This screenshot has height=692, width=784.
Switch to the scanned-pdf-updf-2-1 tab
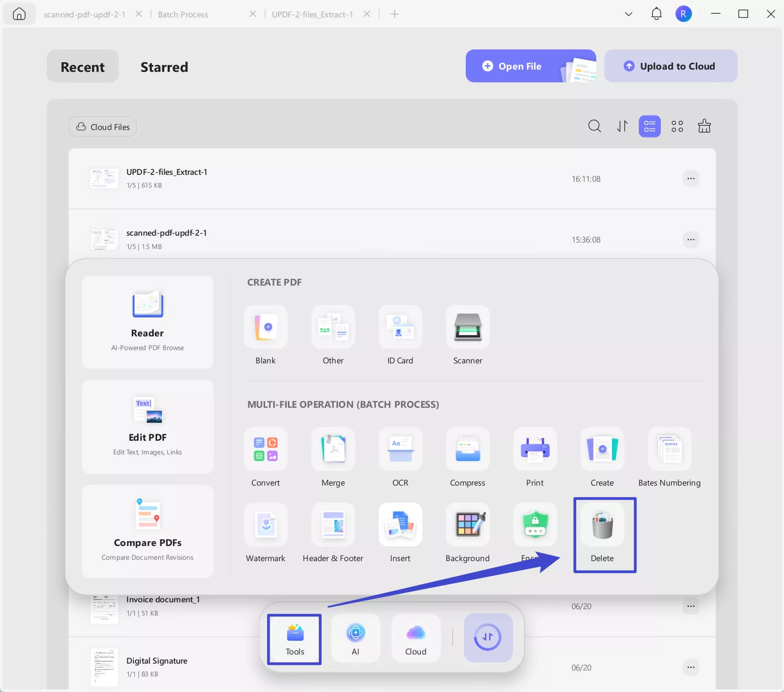pyautogui.click(x=85, y=15)
